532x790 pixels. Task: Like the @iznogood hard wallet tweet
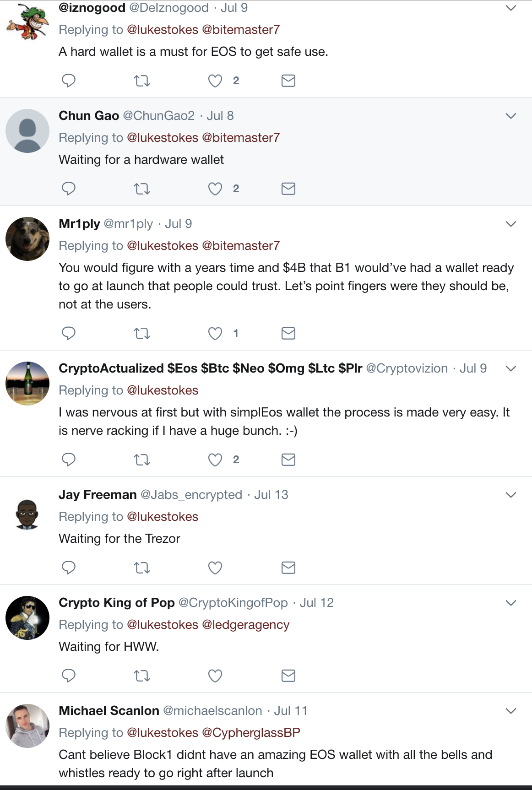point(215,81)
